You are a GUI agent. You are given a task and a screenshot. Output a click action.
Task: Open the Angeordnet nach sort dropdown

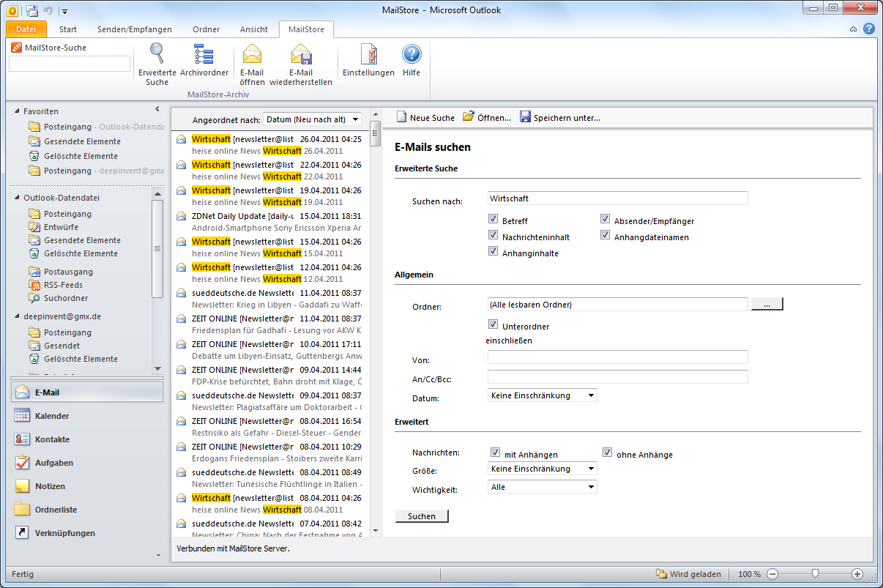click(x=312, y=119)
